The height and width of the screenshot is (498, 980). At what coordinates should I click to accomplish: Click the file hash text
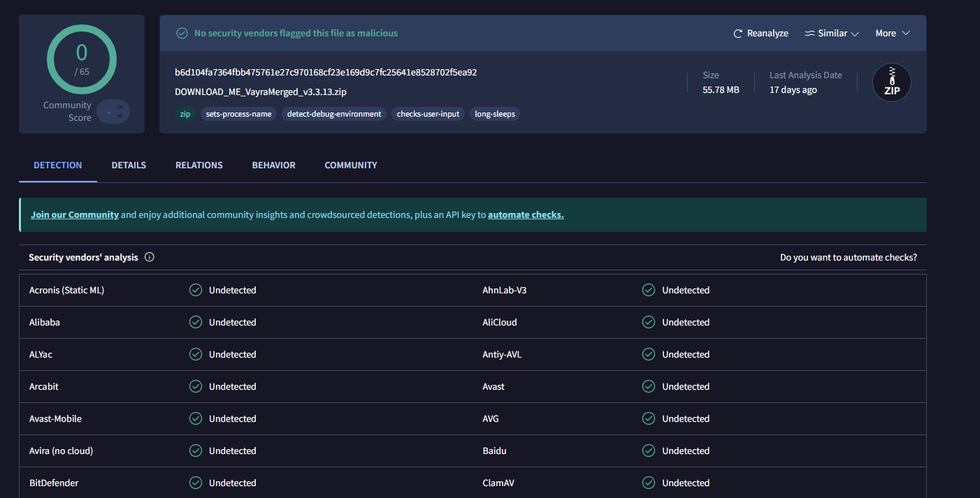click(x=326, y=72)
